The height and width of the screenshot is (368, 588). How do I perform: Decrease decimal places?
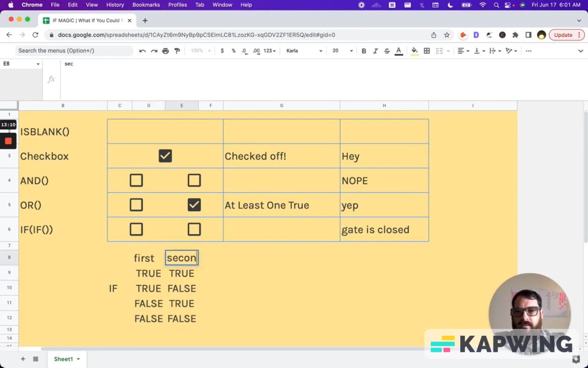click(x=244, y=51)
